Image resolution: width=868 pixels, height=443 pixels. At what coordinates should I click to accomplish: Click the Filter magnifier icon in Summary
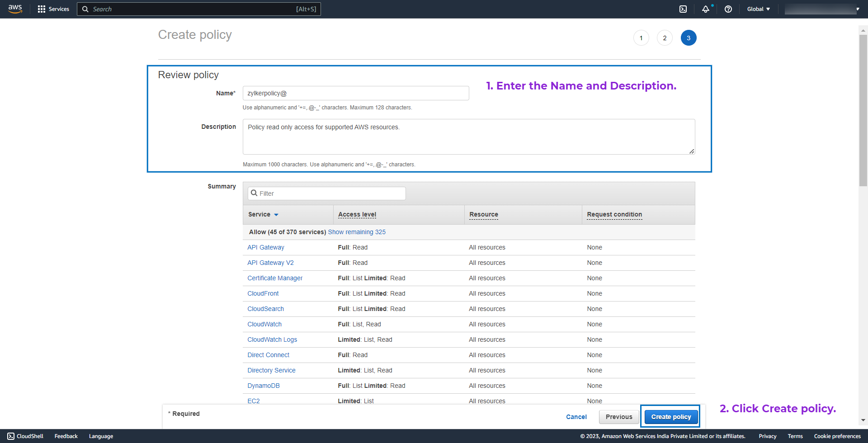pos(254,193)
